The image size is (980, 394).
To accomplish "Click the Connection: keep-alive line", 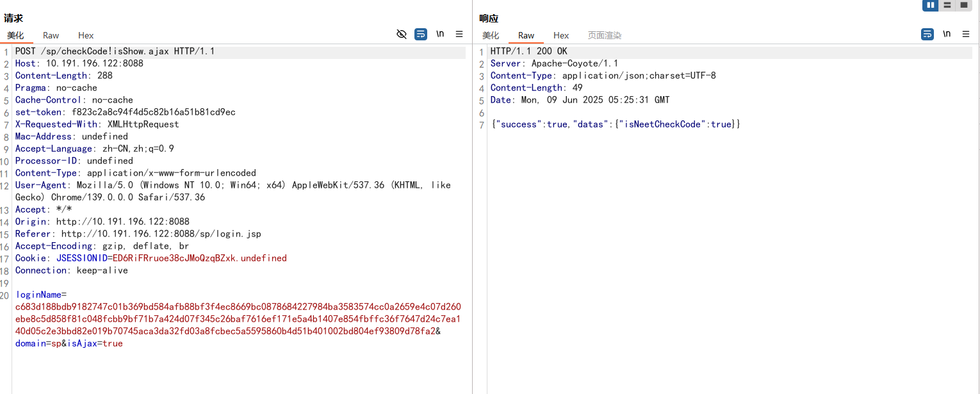I will coord(72,270).
